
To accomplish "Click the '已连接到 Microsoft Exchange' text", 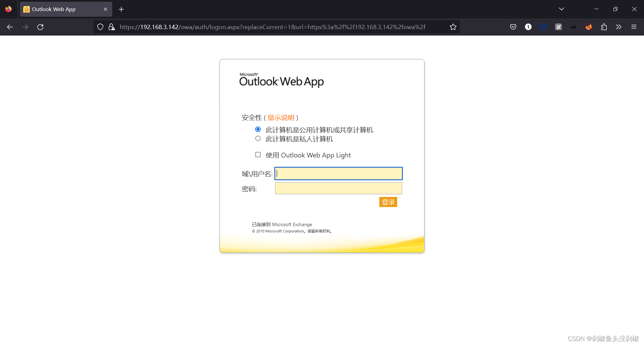I will point(282,224).
